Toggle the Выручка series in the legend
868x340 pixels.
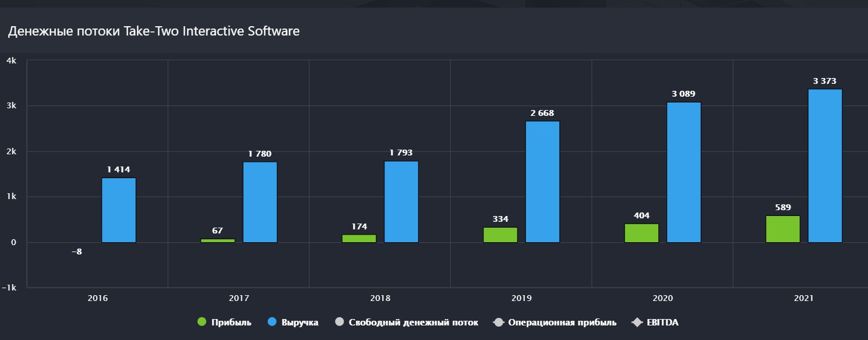click(x=293, y=322)
